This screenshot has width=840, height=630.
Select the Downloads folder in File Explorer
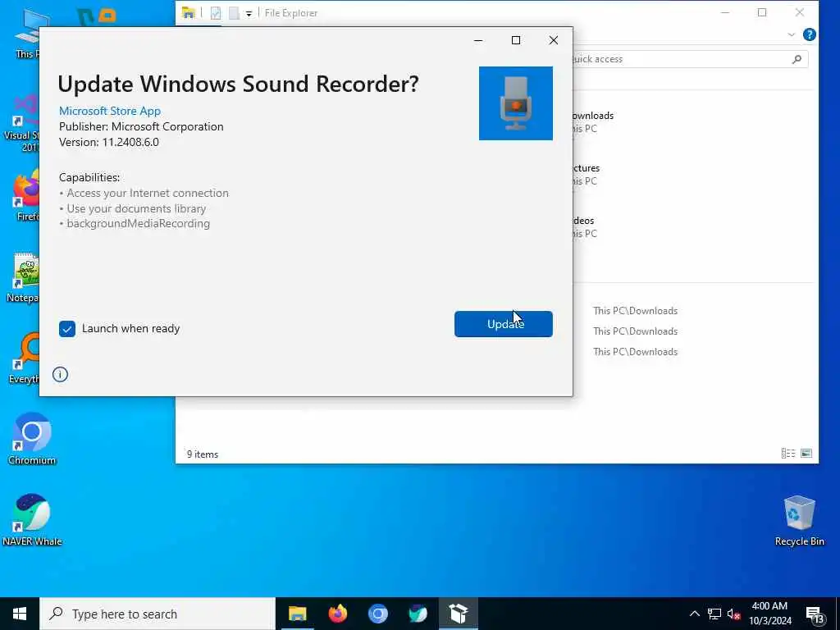592,121
